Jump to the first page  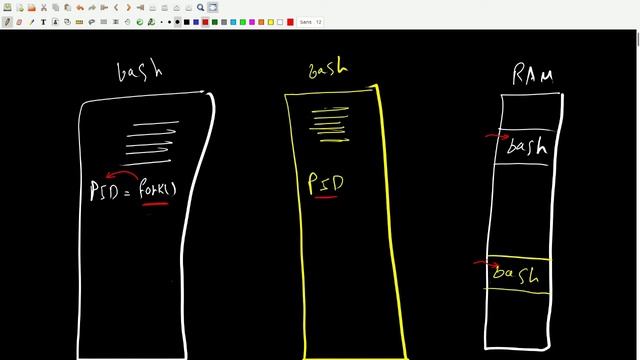[x=104, y=7]
